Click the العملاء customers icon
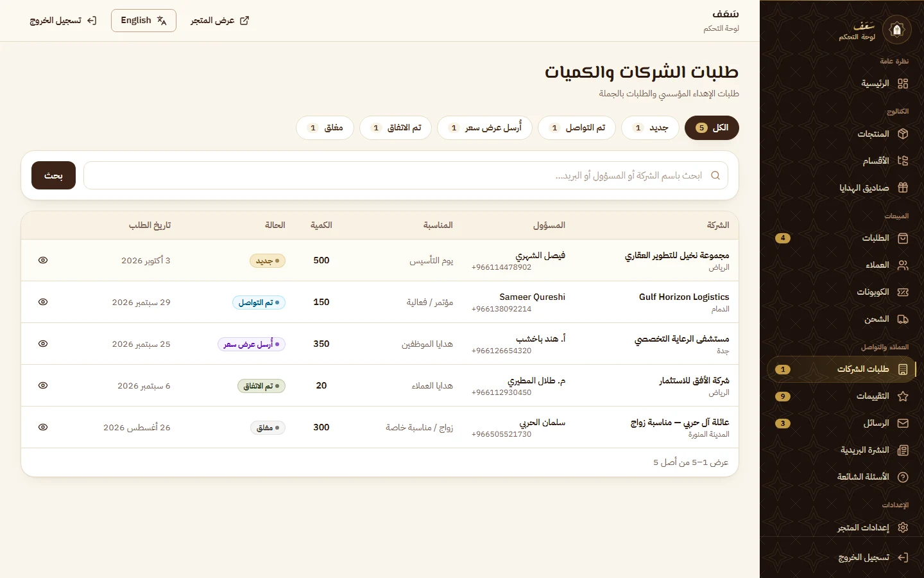 [x=903, y=265]
